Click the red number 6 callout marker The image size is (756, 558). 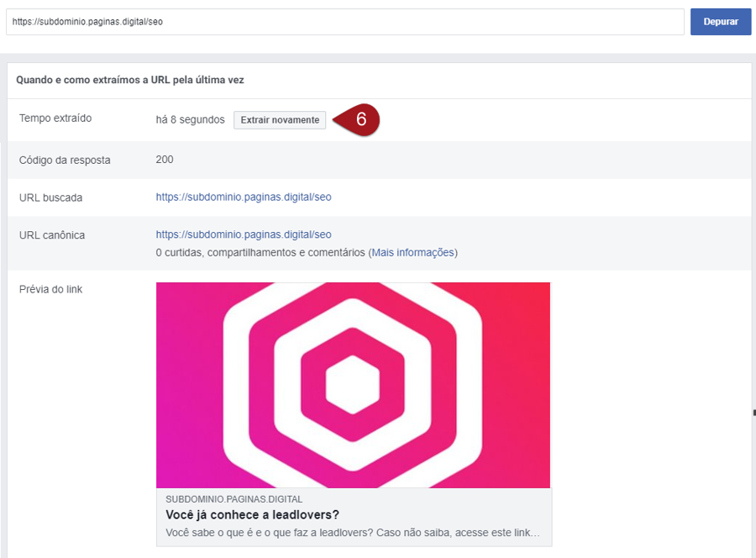[x=360, y=119]
